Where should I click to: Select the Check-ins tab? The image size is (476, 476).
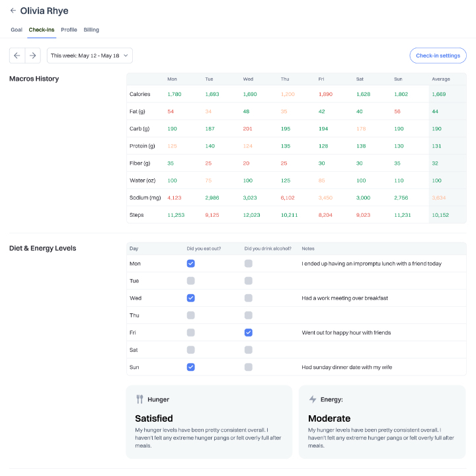[x=42, y=30]
